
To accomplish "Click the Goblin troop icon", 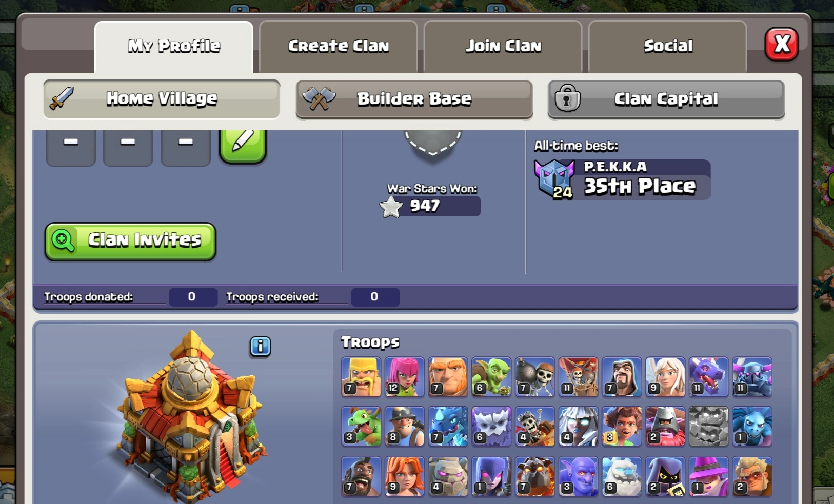I will coord(491,377).
